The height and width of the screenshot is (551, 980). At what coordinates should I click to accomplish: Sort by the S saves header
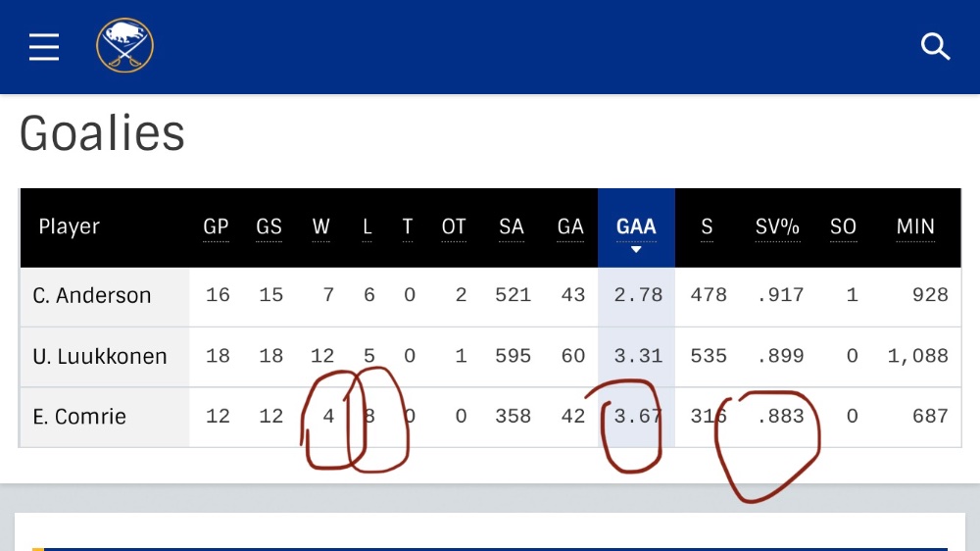coord(707,227)
